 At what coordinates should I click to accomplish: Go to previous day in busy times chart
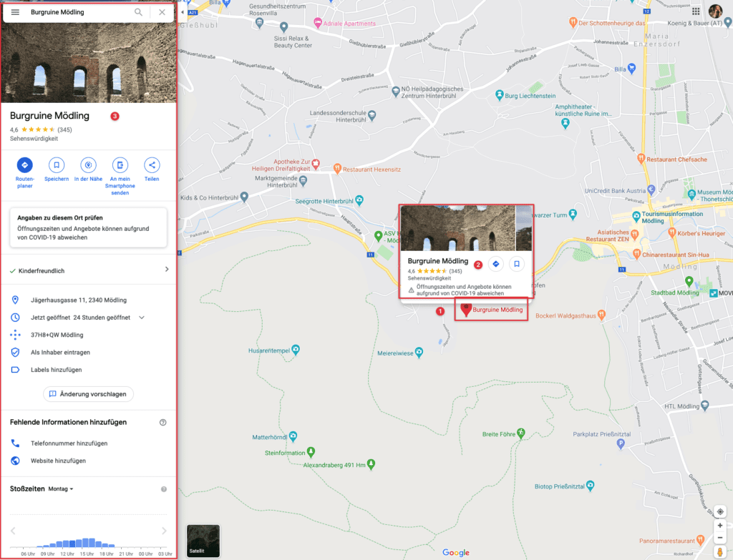tap(13, 531)
